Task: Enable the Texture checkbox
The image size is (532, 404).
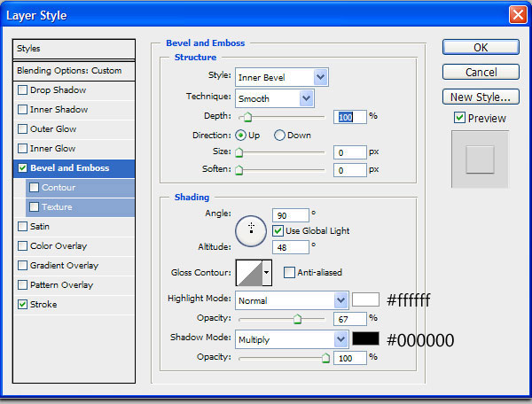Action: pos(34,206)
